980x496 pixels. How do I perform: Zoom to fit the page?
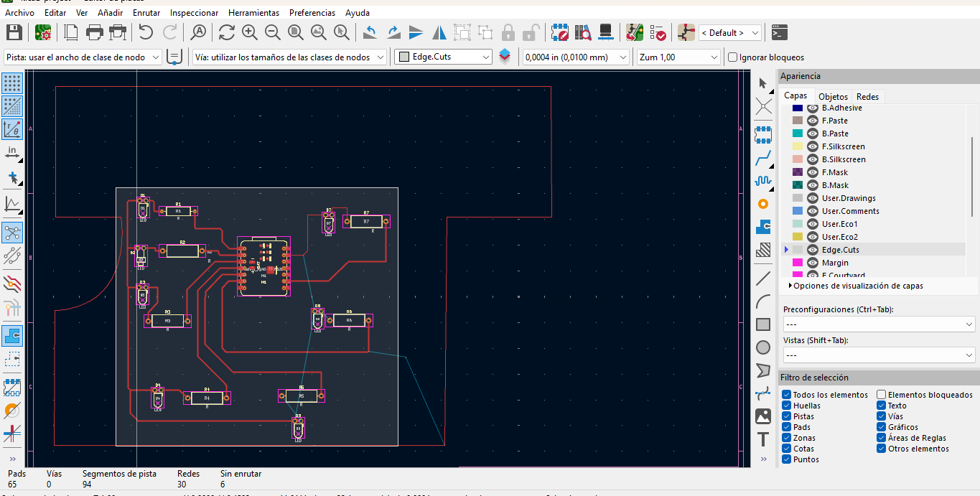296,32
